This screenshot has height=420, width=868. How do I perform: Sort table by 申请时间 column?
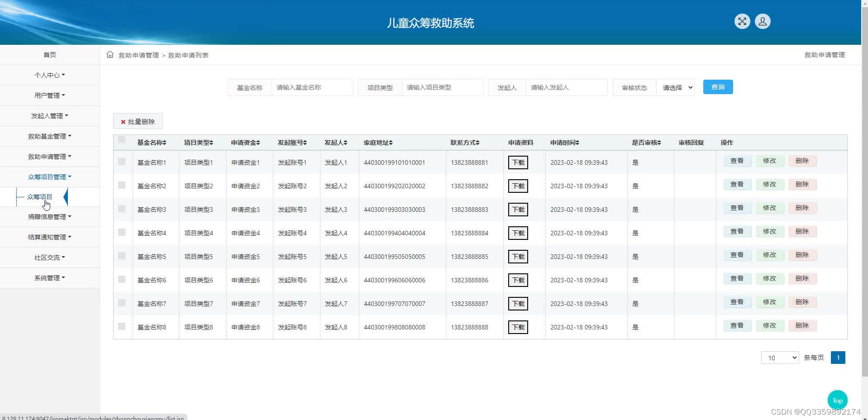coord(565,143)
